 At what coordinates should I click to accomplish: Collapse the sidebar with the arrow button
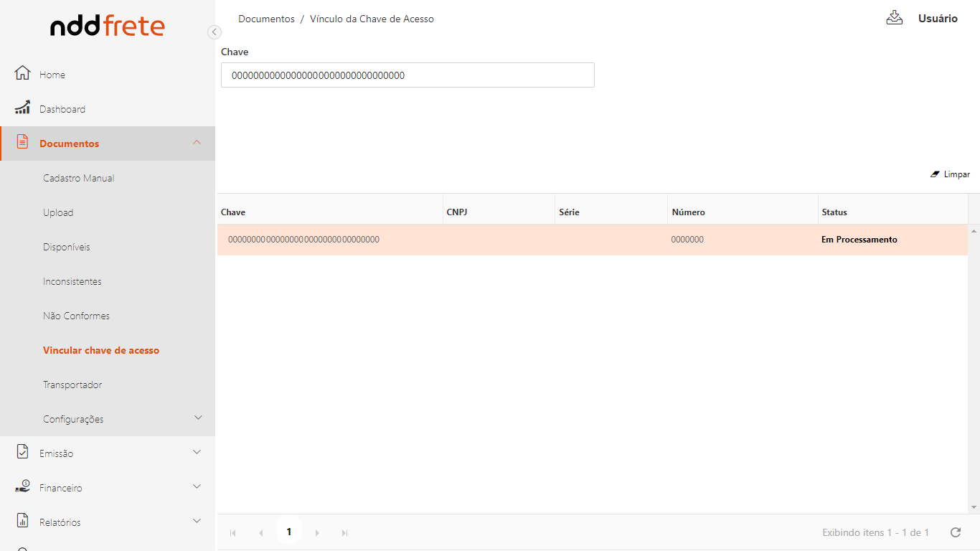point(214,32)
